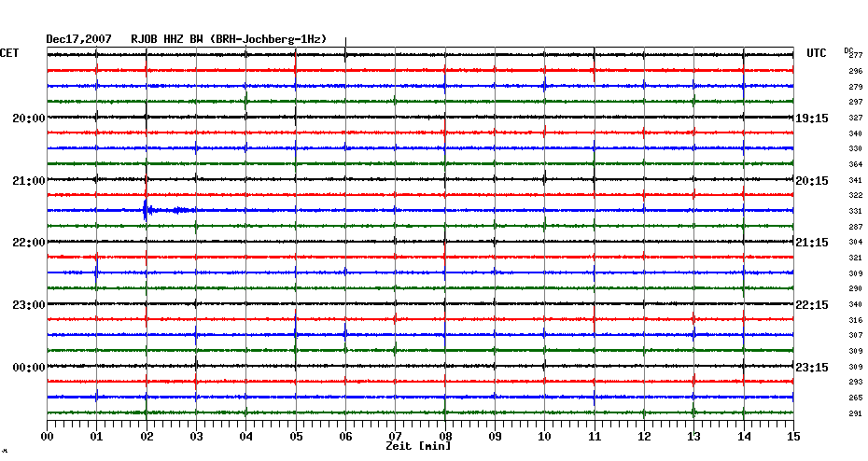This screenshot has height=461, width=868.
Task: Click minute axis tick label 01
Action: pos(96,437)
